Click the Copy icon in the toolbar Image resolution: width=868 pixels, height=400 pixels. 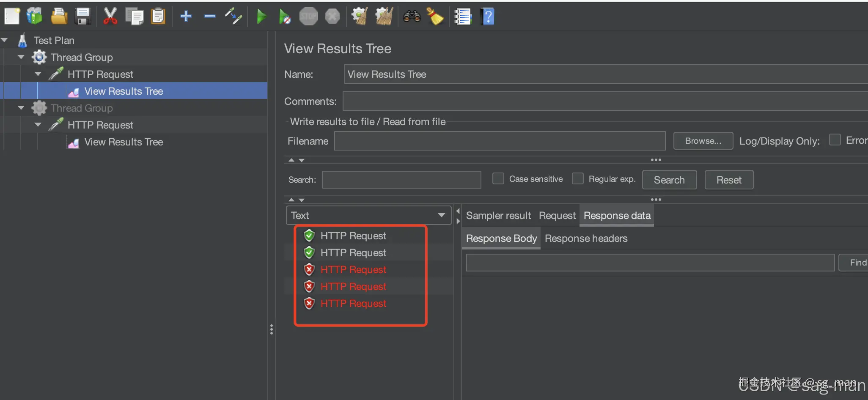point(135,16)
